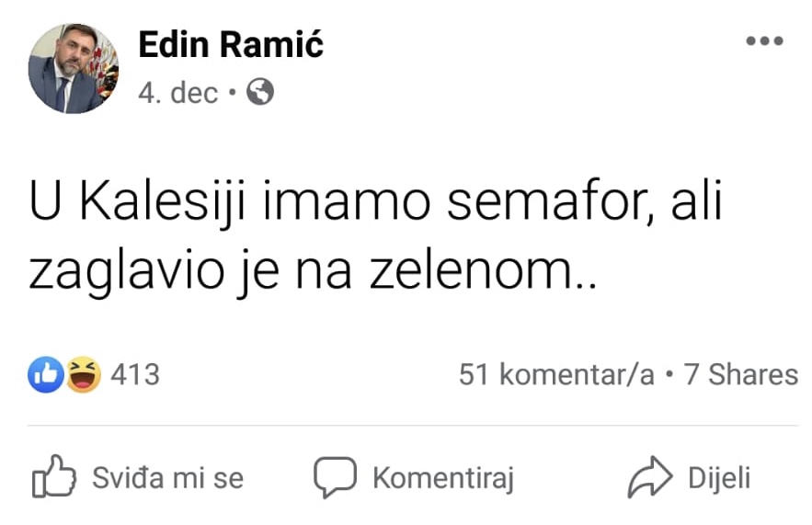Screen dimensions: 812x525
Task: Click the speech bubble comment icon
Action: point(335,478)
